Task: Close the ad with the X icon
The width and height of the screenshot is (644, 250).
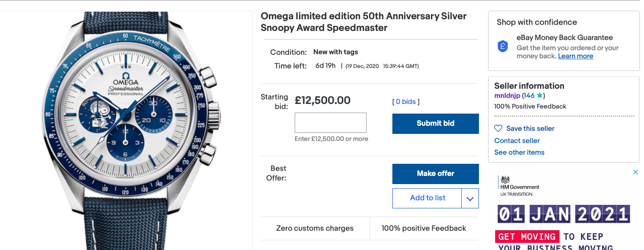Action: click(636, 172)
